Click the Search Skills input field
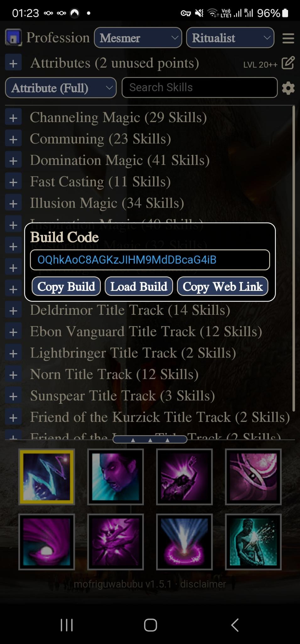The height and width of the screenshot is (644, 300). tap(199, 87)
